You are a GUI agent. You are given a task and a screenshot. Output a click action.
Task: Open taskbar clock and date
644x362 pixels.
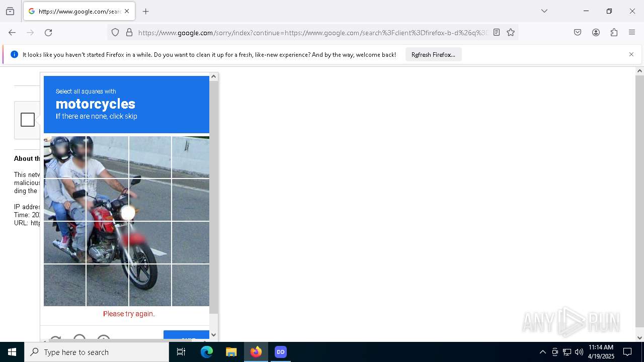(601, 352)
